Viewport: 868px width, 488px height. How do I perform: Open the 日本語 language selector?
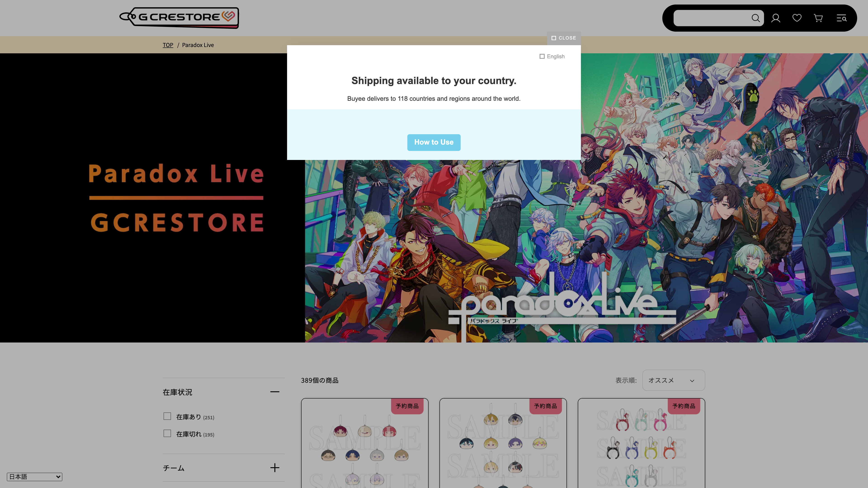pos(34,476)
